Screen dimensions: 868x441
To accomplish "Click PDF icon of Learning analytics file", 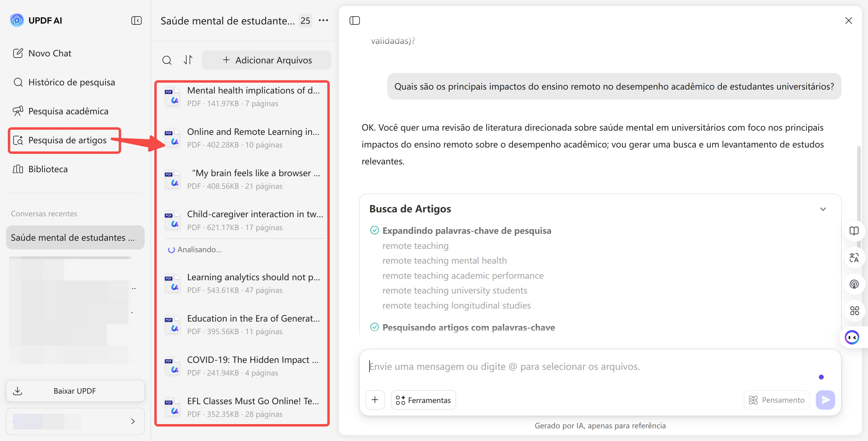I will point(172,283).
